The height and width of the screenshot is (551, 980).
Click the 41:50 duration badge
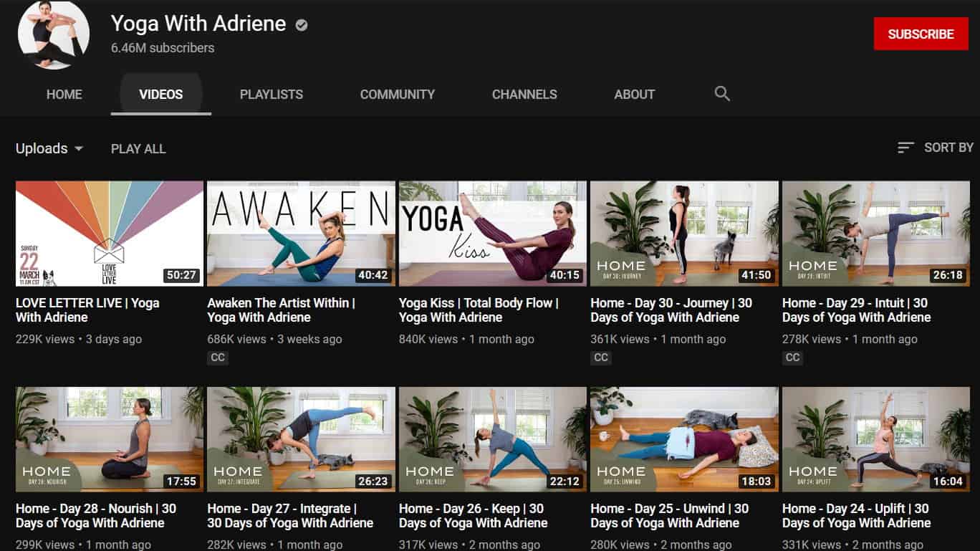pyautogui.click(x=756, y=275)
